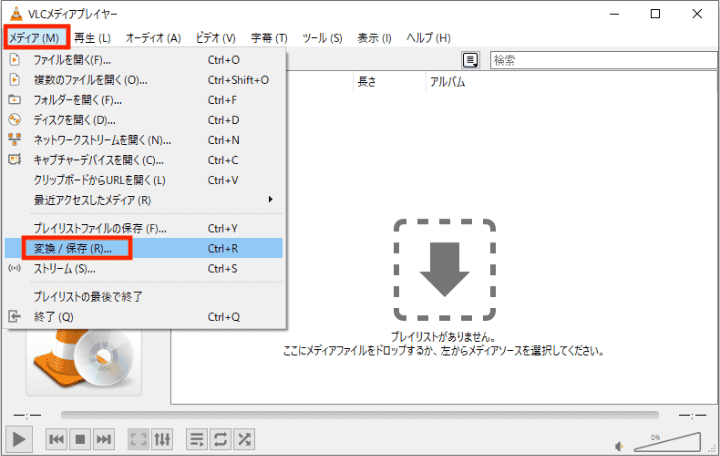Toggle プレイリストの最後で終了 option
This screenshot has width=720, height=456.
[x=144, y=297]
